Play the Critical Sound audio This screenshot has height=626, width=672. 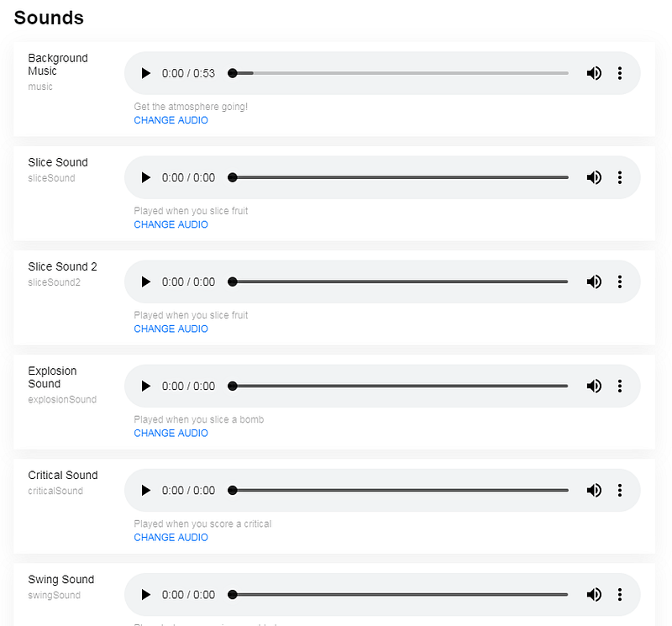tap(145, 491)
